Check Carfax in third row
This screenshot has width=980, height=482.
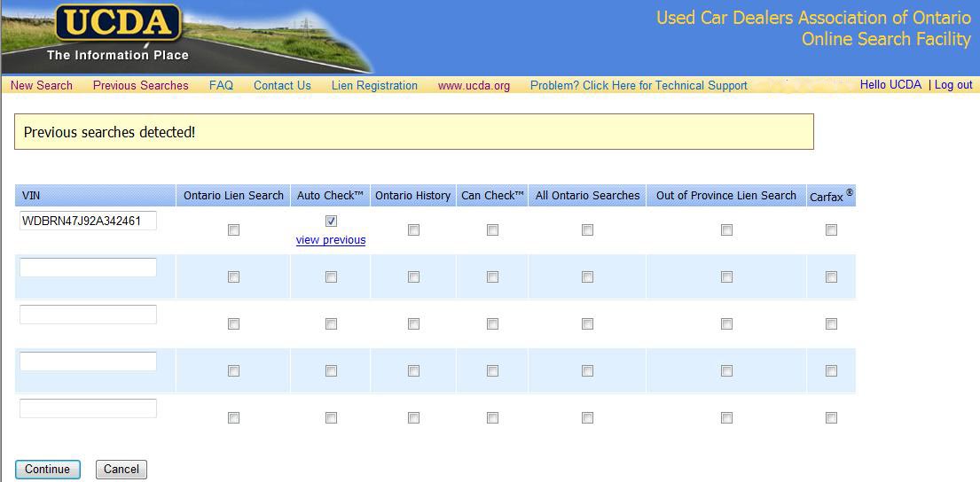click(831, 324)
